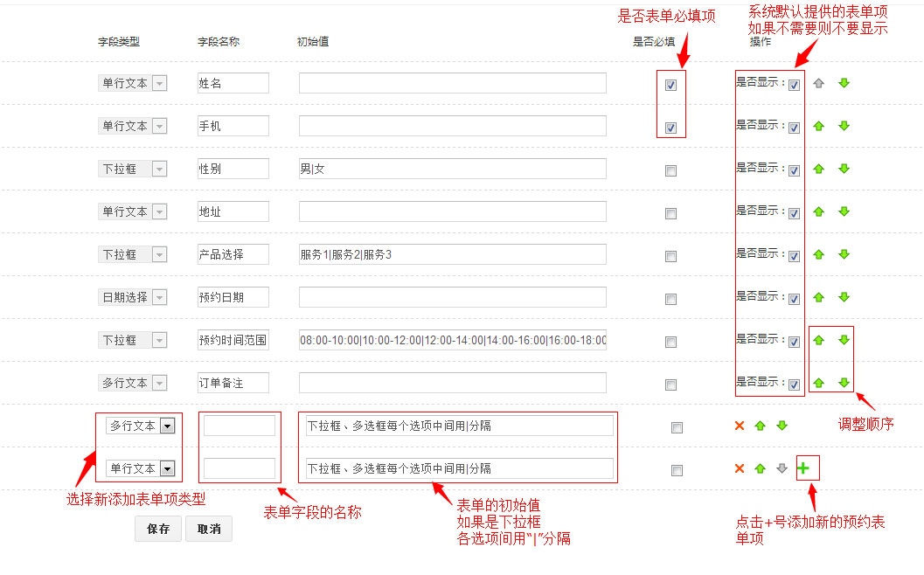
Task: Click the 保存 button
Action: (158, 529)
